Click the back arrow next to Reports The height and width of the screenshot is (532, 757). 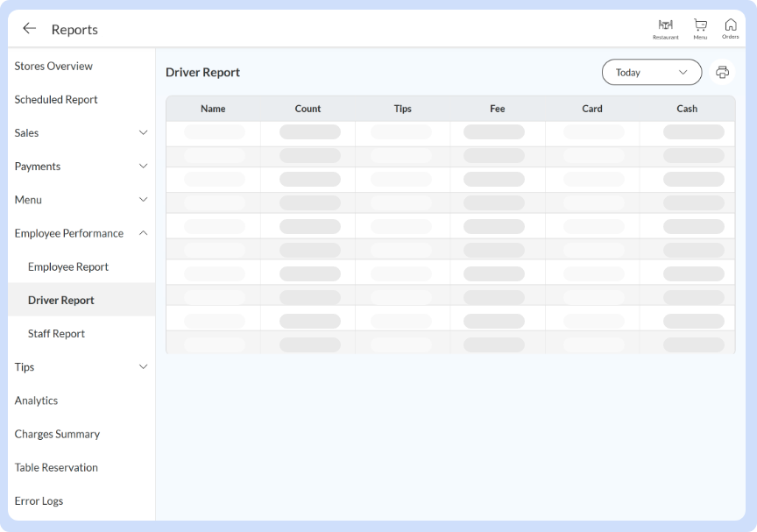[29, 29]
